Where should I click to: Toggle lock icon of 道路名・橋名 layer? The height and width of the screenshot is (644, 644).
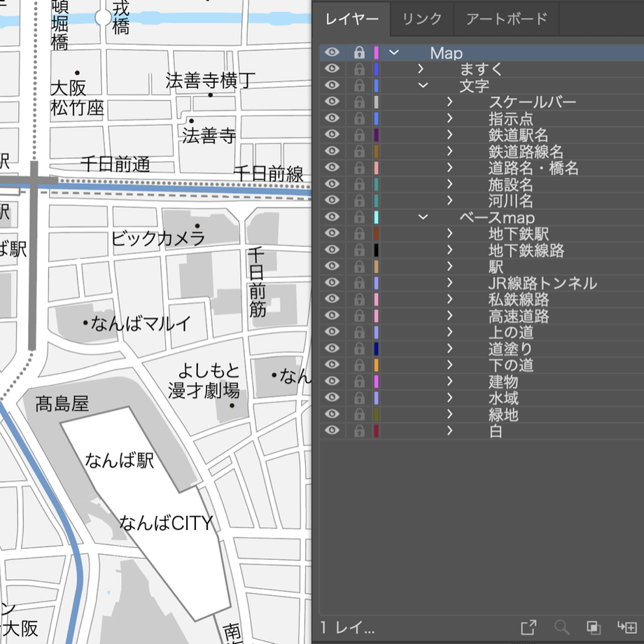pos(359,167)
